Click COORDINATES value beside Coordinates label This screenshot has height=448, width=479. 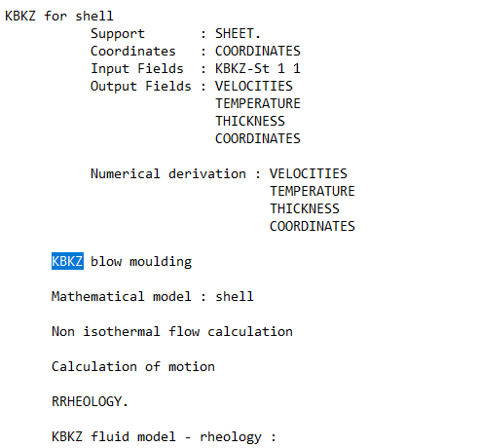click(x=258, y=51)
